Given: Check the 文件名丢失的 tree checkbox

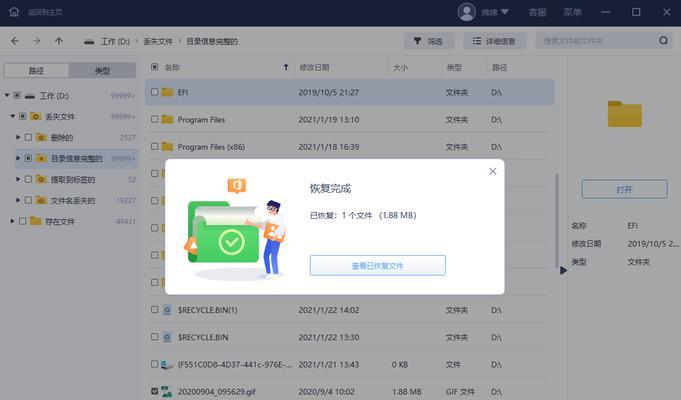Looking at the screenshot, I should pos(28,200).
